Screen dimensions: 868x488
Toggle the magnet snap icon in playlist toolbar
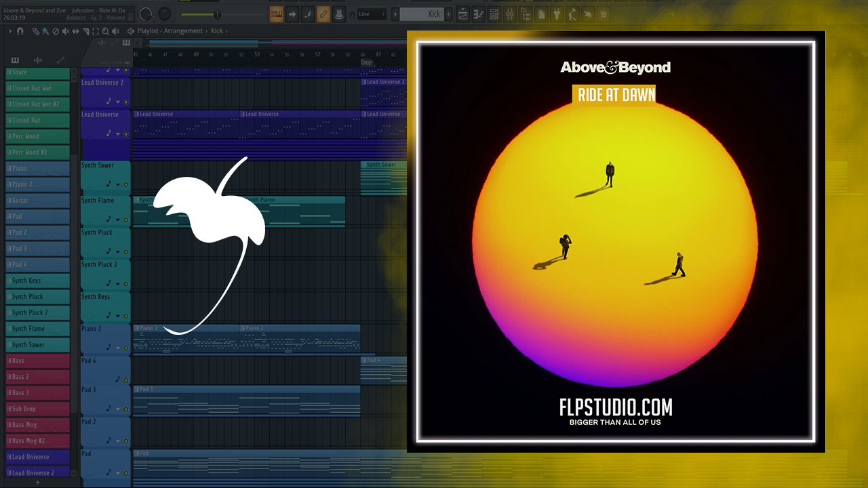(x=20, y=31)
